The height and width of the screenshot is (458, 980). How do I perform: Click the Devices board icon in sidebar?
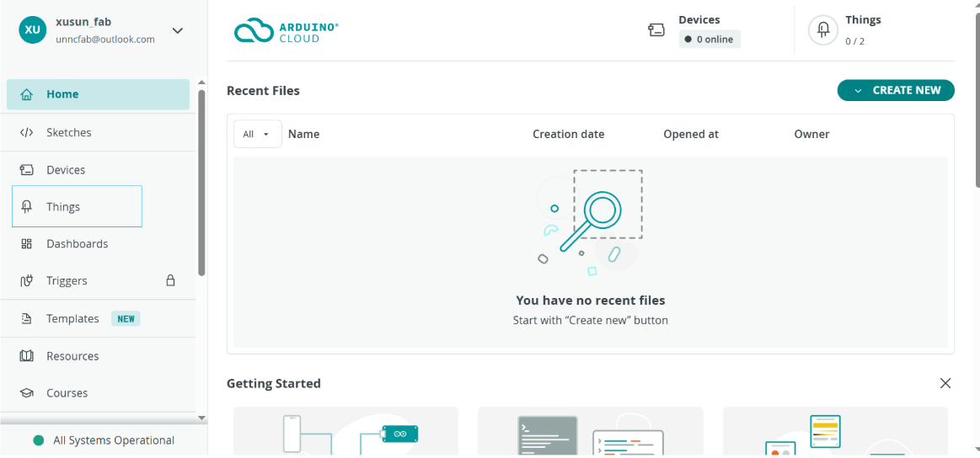26,170
